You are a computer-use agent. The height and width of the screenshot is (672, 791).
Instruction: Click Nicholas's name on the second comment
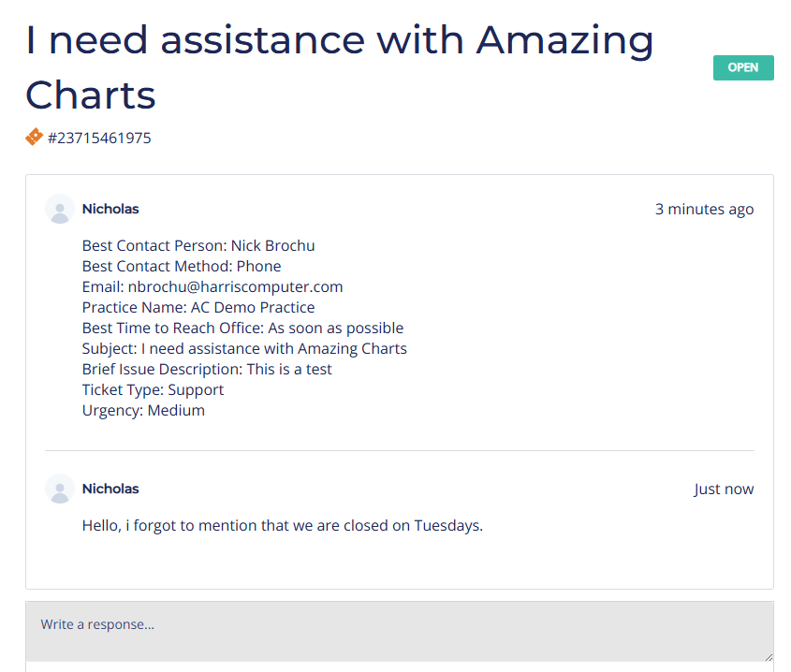point(110,489)
